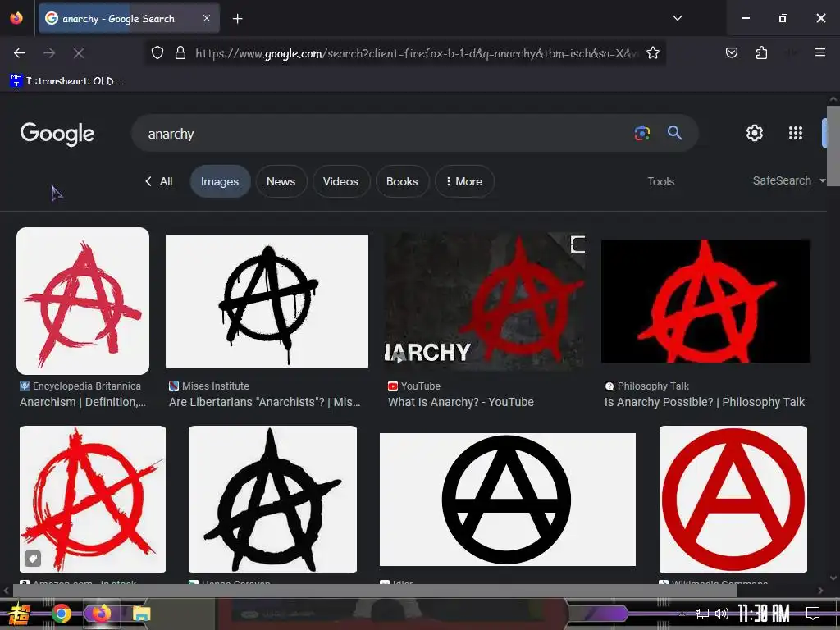Image resolution: width=840 pixels, height=630 pixels.
Task: Bookmark this page with the star icon
Action: [x=652, y=53]
